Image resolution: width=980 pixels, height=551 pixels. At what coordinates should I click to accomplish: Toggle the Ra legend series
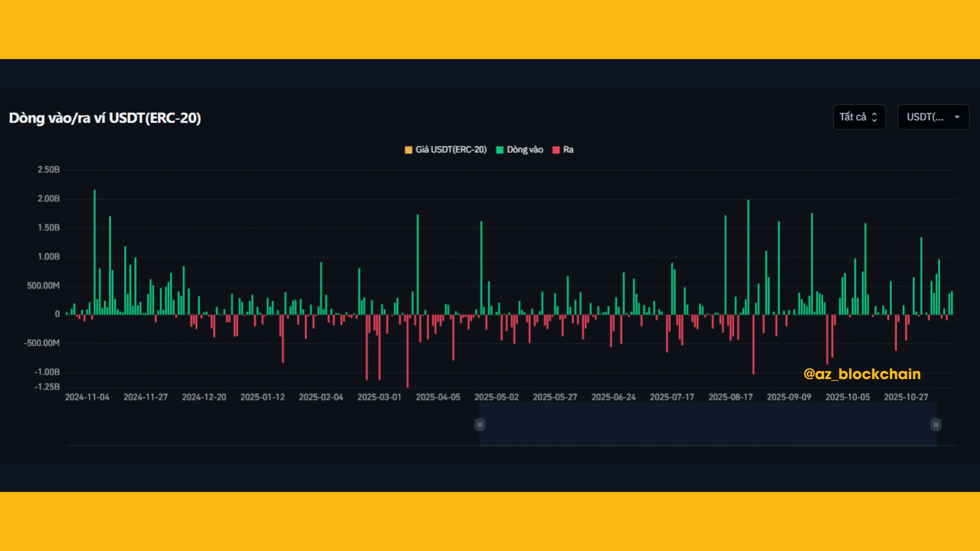coord(568,149)
